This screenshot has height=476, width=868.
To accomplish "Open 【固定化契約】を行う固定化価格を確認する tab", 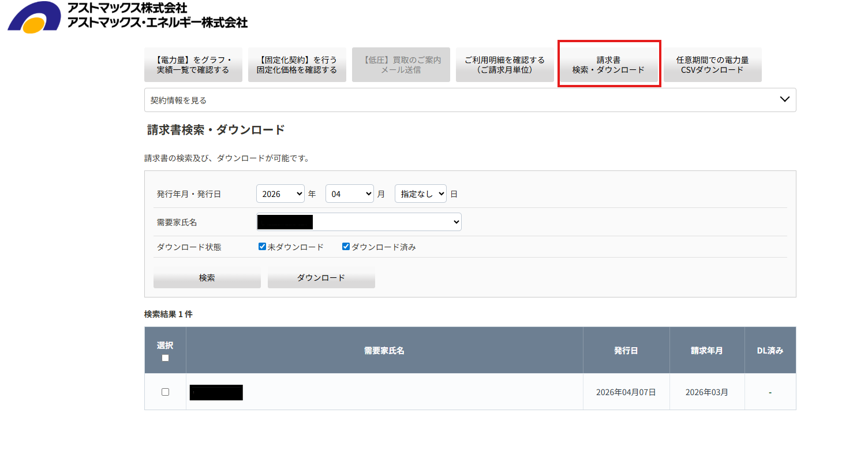I will click(297, 65).
